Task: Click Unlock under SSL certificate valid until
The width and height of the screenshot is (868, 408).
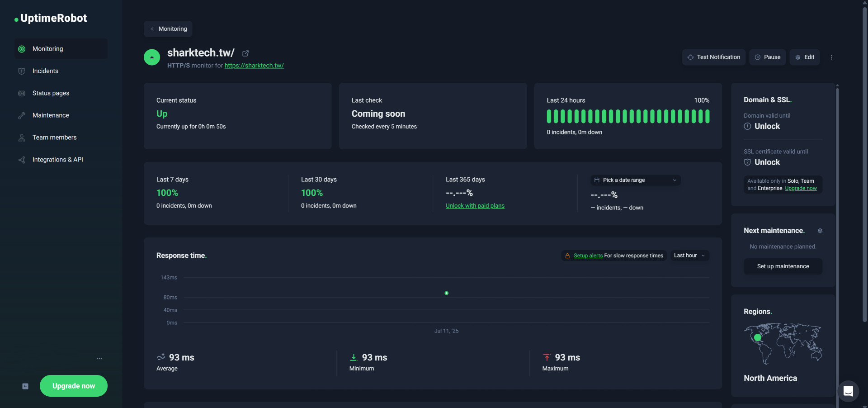Action: (x=767, y=162)
